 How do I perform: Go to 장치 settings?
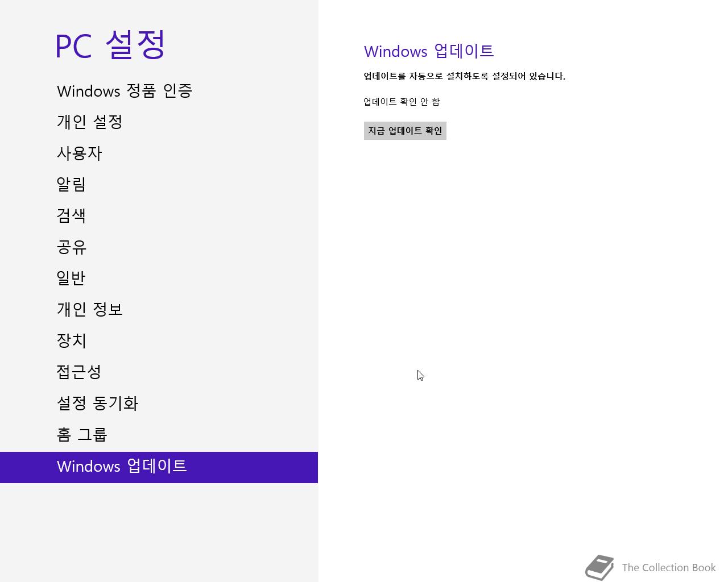point(159,341)
